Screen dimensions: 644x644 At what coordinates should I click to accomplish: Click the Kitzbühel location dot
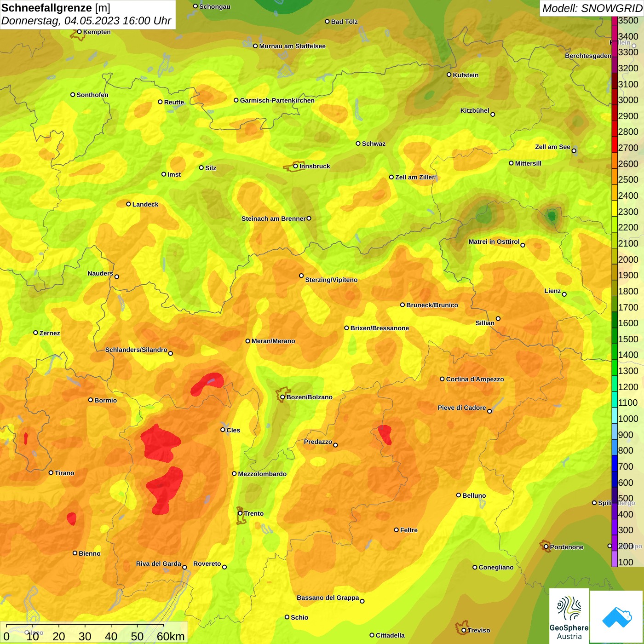pos(493,115)
